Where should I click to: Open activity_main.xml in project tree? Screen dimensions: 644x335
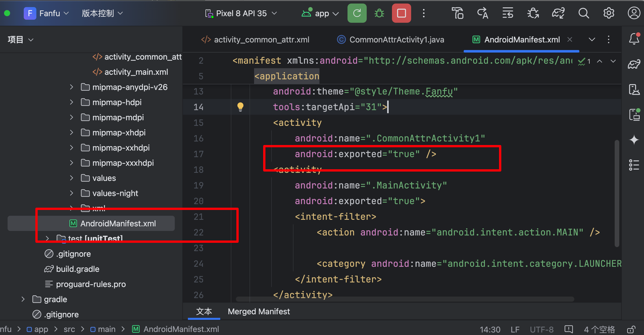130,72
